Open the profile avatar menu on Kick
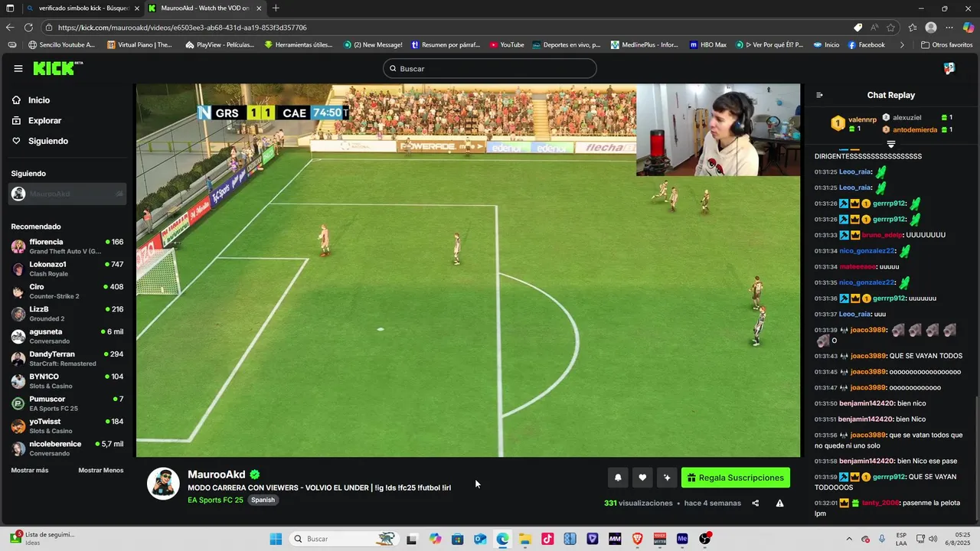 click(949, 68)
